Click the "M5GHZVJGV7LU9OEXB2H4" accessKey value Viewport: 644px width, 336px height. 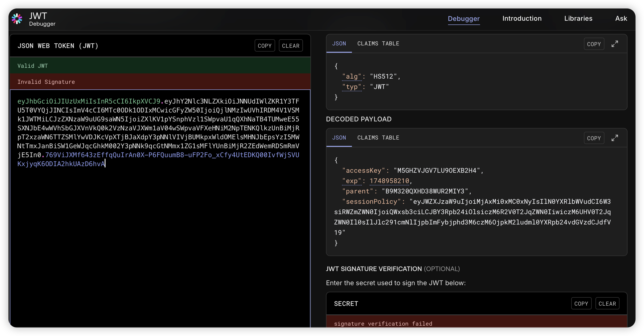[437, 170]
